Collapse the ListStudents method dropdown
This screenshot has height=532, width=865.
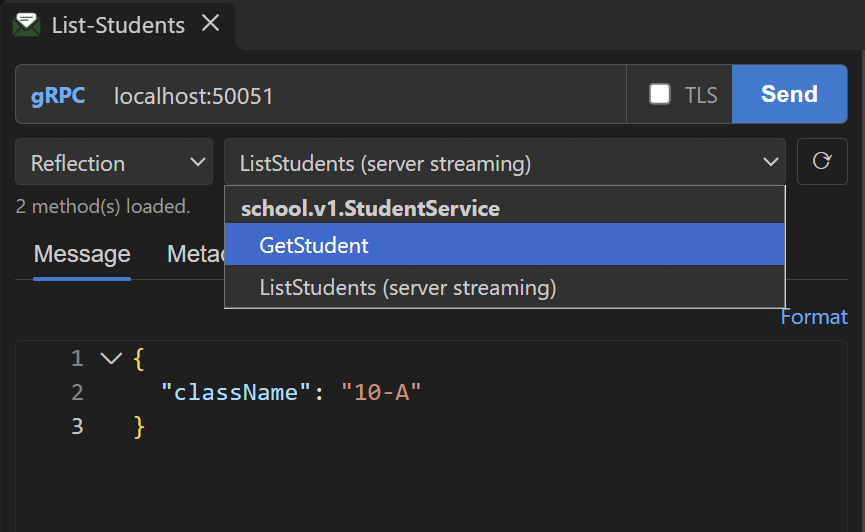[x=504, y=162]
